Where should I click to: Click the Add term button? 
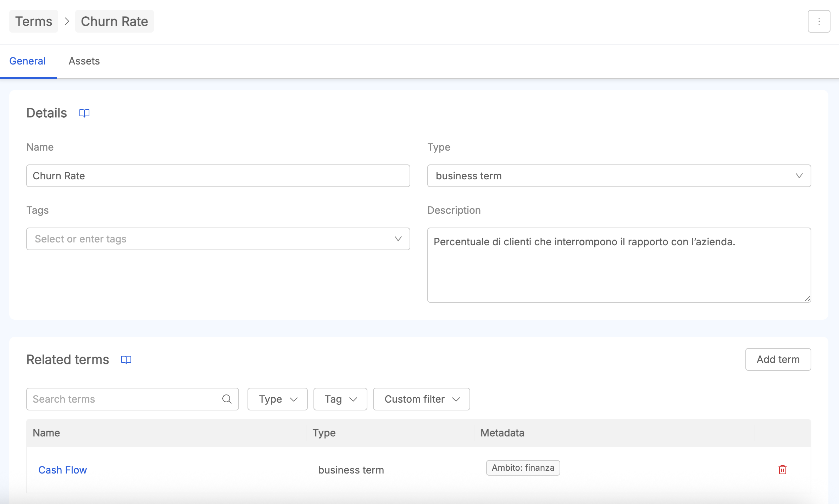click(778, 359)
